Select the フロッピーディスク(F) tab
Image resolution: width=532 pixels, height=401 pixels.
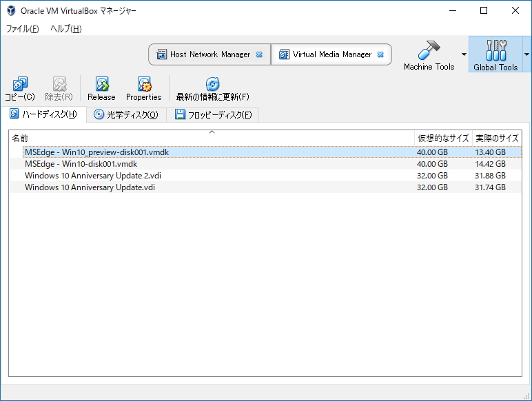[213, 114]
